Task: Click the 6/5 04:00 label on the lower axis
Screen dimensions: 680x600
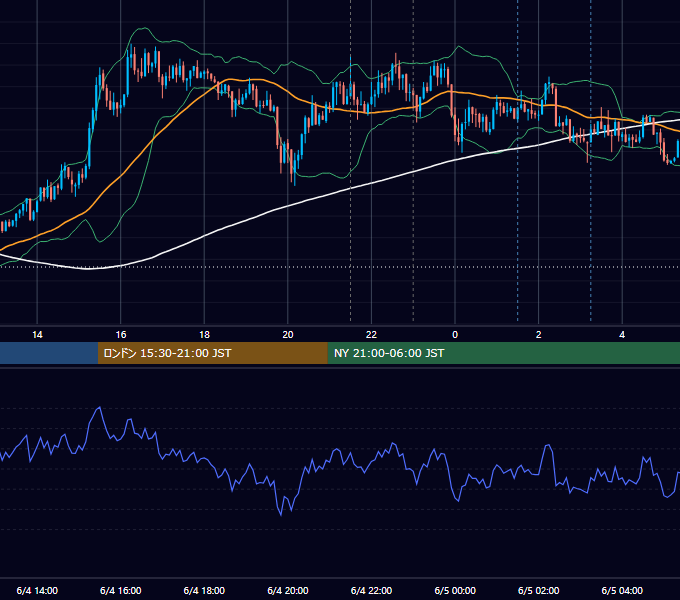Action: (622, 590)
